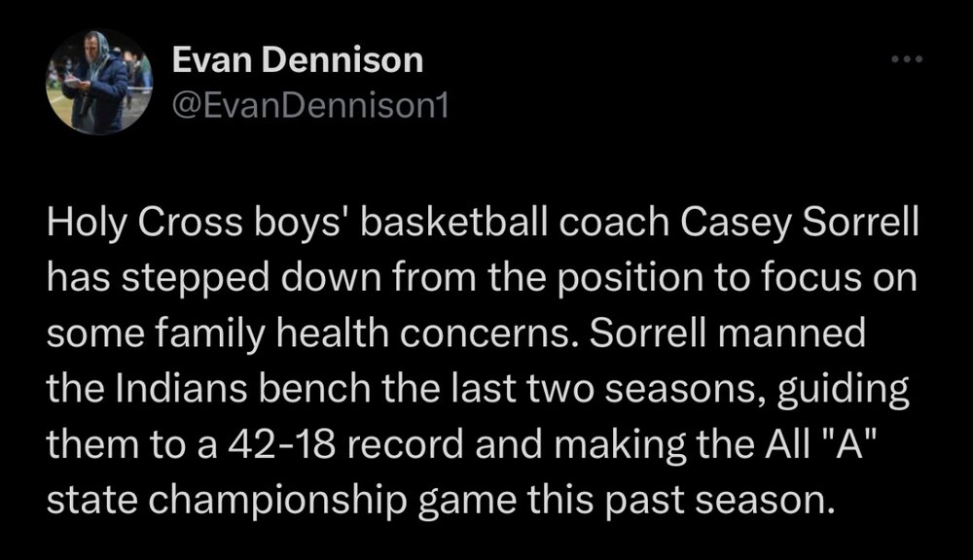
Task: Click the word "record" after 42-18
Action: click(405, 444)
